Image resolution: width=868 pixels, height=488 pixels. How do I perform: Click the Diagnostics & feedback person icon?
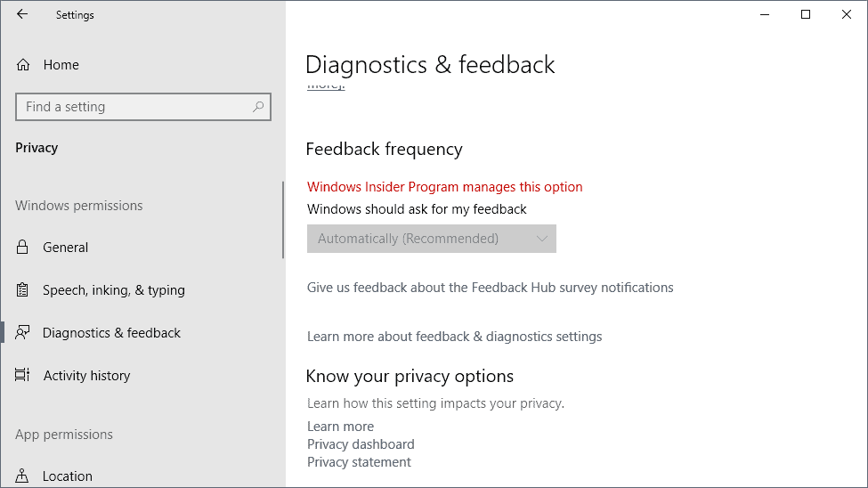point(23,333)
